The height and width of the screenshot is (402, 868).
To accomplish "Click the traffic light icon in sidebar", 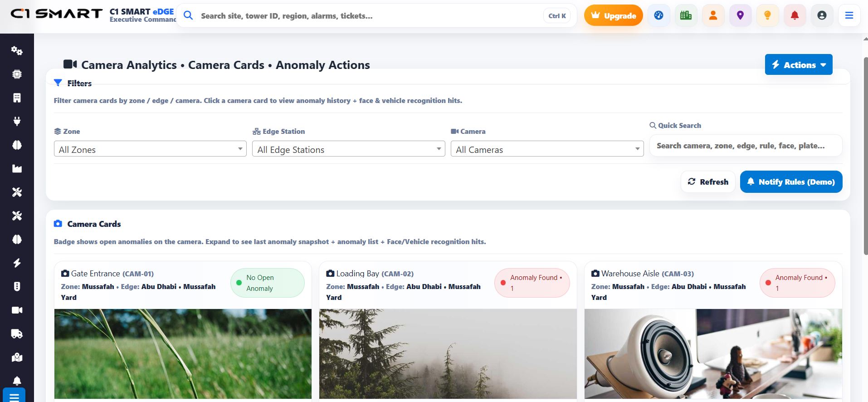I will [x=17, y=287].
